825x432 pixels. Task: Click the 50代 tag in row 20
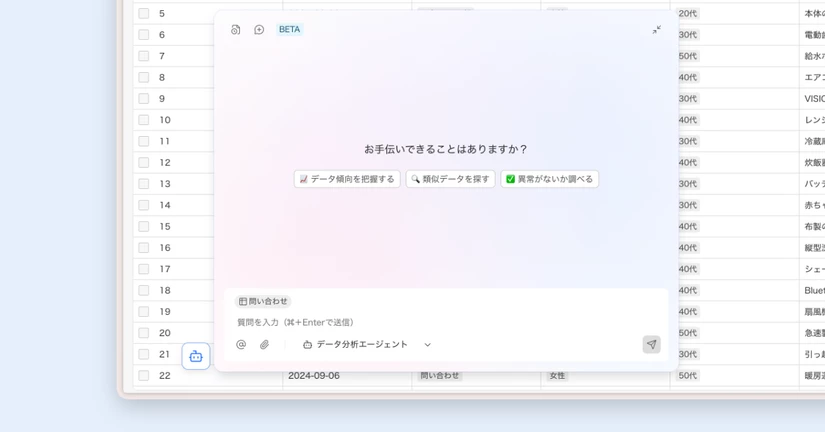point(688,333)
